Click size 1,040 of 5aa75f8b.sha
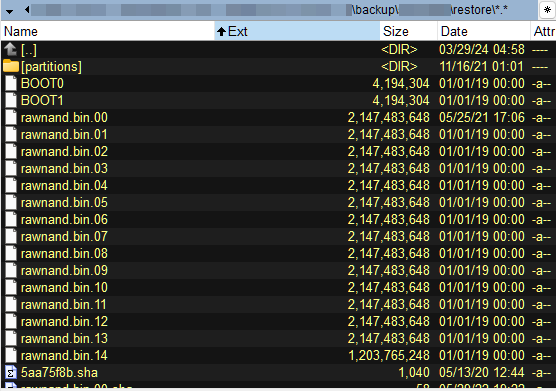The width and height of the screenshot is (556, 391). pos(414,373)
